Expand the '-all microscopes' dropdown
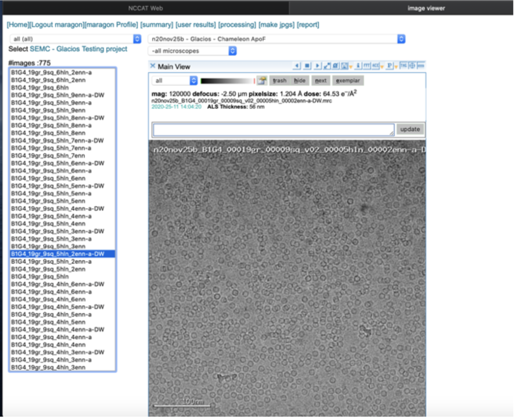 (x=191, y=50)
